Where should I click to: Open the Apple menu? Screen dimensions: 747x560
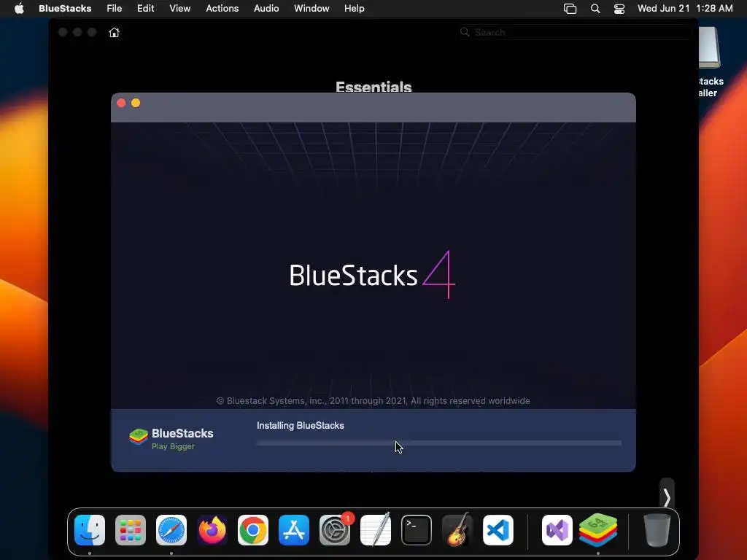click(x=19, y=8)
